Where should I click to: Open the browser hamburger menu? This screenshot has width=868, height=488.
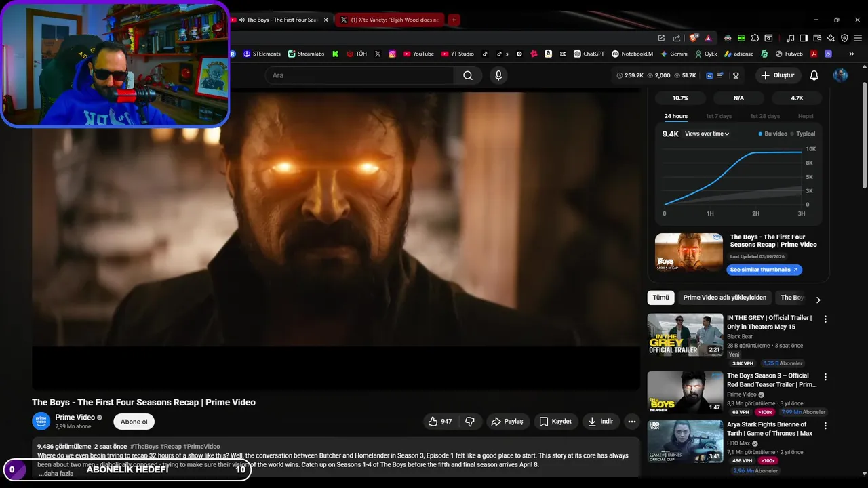[x=858, y=38]
